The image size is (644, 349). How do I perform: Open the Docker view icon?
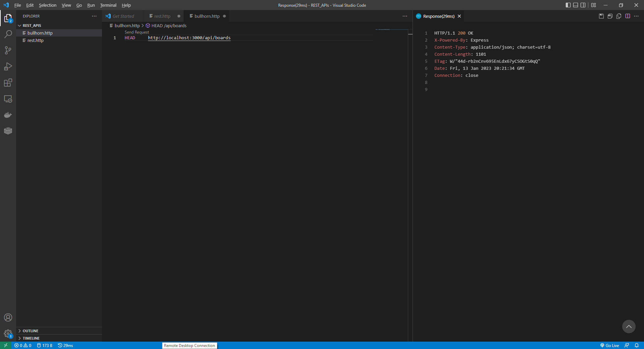[8, 115]
